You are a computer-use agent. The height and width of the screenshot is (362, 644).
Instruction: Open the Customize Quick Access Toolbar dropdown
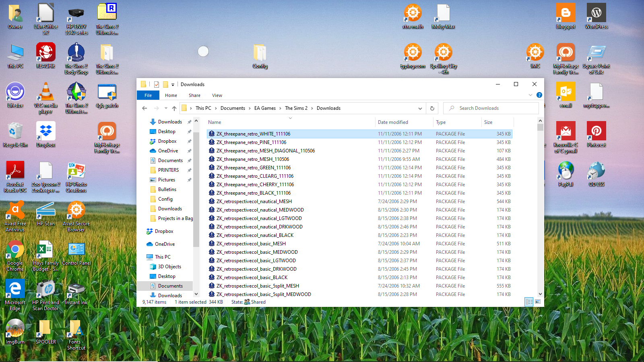click(x=173, y=84)
